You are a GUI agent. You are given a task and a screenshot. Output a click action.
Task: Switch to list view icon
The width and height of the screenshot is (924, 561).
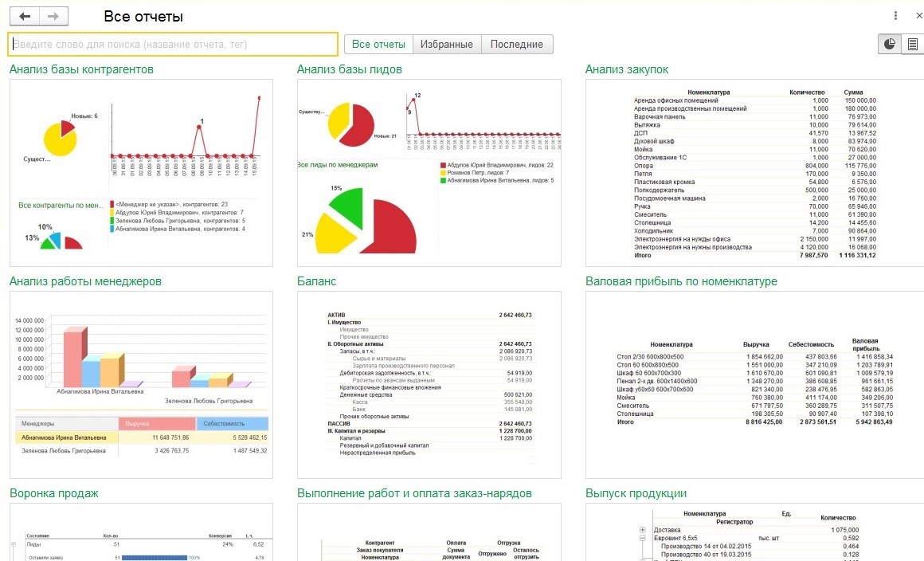pyautogui.click(x=912, y=45)
